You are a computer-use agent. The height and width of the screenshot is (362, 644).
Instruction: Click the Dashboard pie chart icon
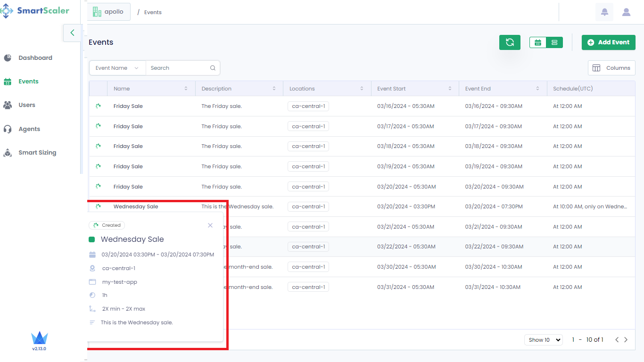(8, 58)
